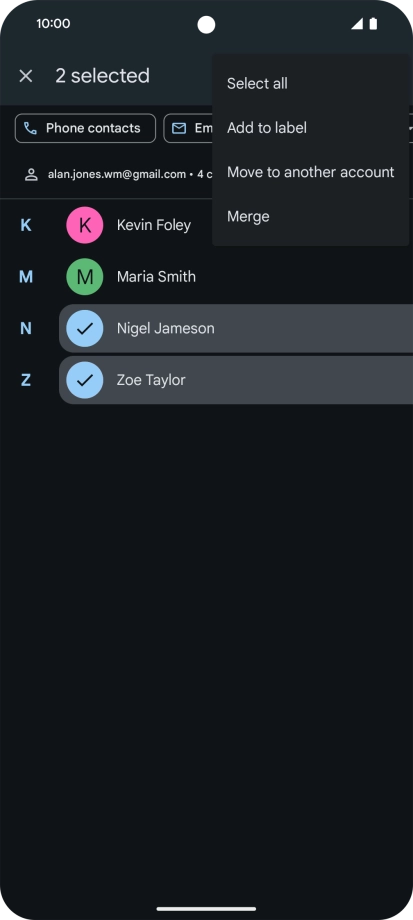Tap the home gesture navigation bar
Viewport: 413px width, 920px height.
point(206,909)
